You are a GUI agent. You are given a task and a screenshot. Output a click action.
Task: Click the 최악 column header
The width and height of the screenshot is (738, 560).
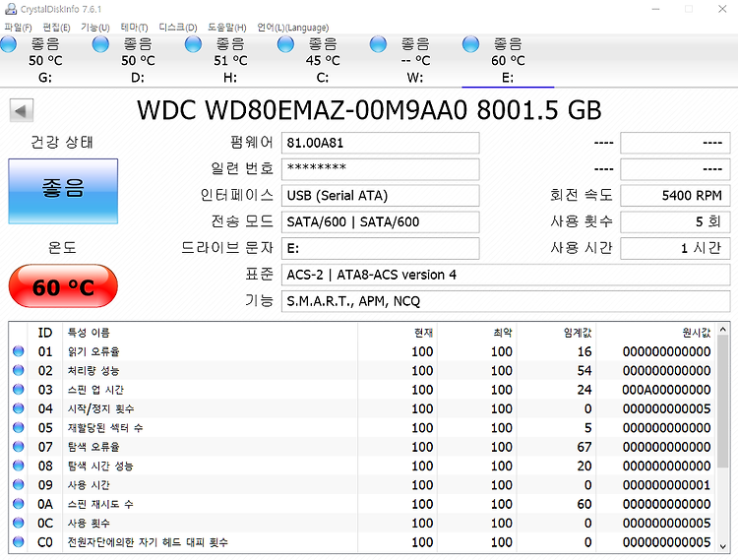click(477, 333)
